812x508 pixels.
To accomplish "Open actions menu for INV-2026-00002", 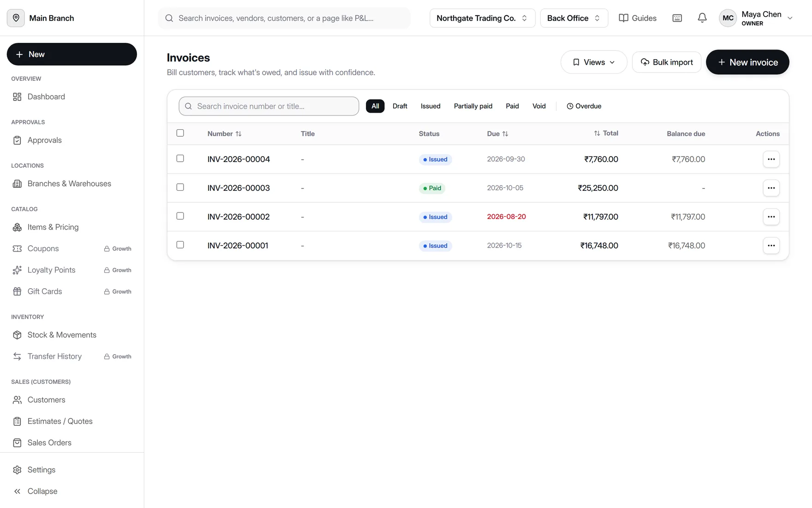I will 771,217.
